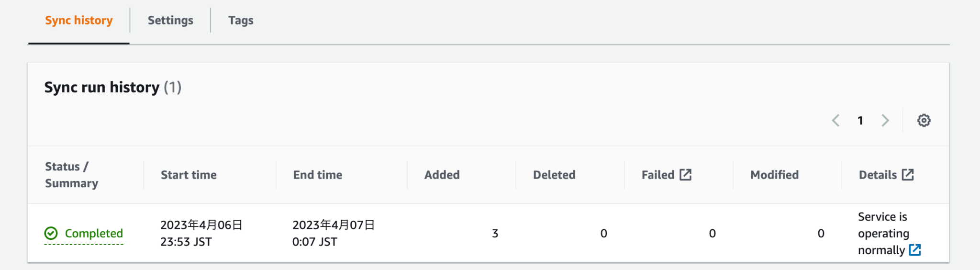Click the Deleted column header

coord(554,175)
